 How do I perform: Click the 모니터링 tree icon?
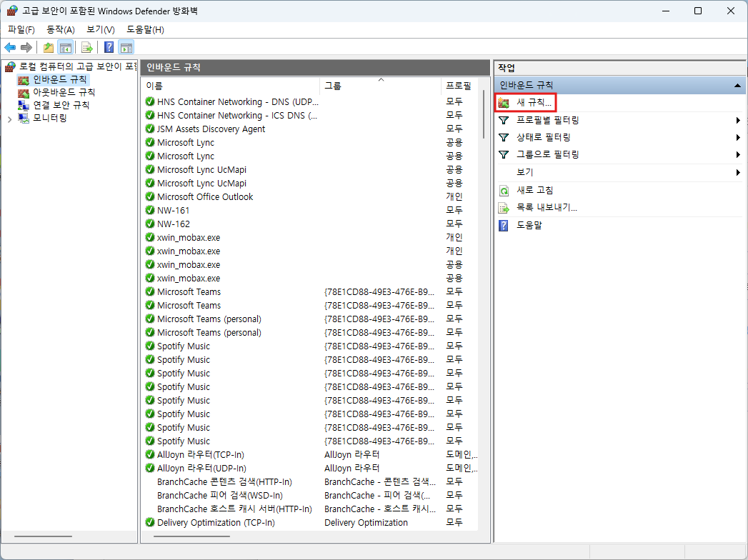[24, 118]
